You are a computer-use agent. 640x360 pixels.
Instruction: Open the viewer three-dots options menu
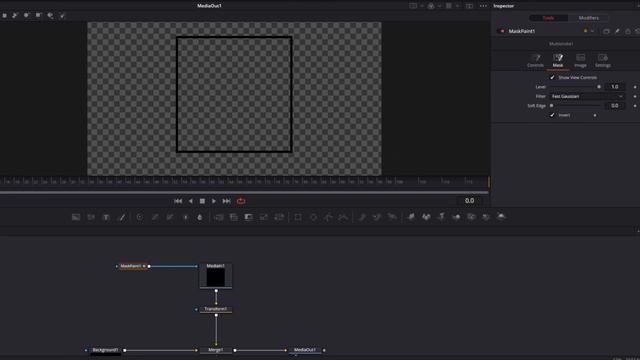click(483, 6)
